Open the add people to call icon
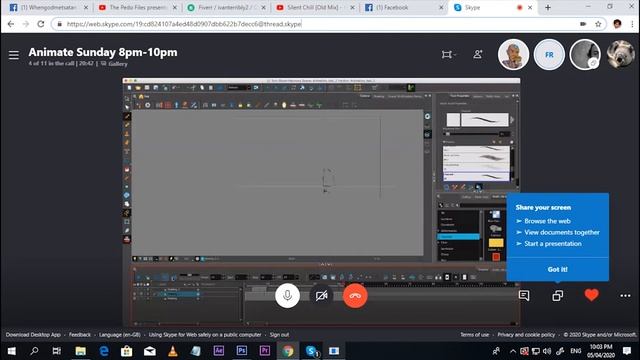Screen dimensions: 640x360 478,54
